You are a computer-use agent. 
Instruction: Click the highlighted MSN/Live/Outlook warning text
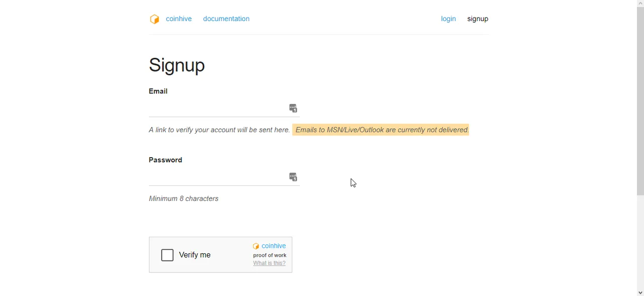pyautogui.click(x=381, y=130)
